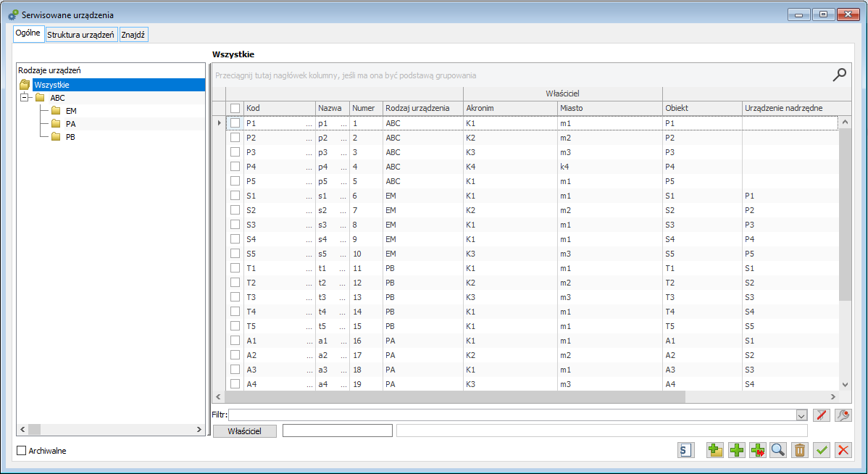Click the Numer column header
The image size is (868, 474).
click(366, 108)
